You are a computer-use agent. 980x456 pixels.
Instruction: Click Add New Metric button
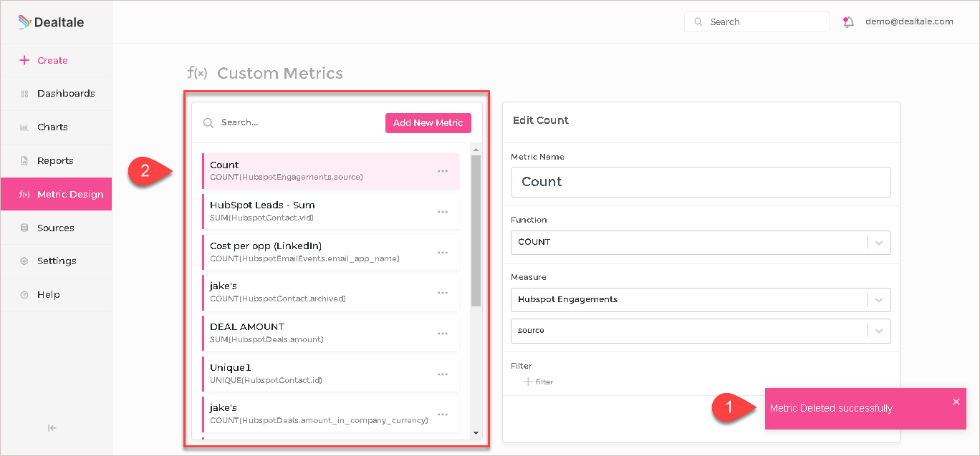coord(428,122)
